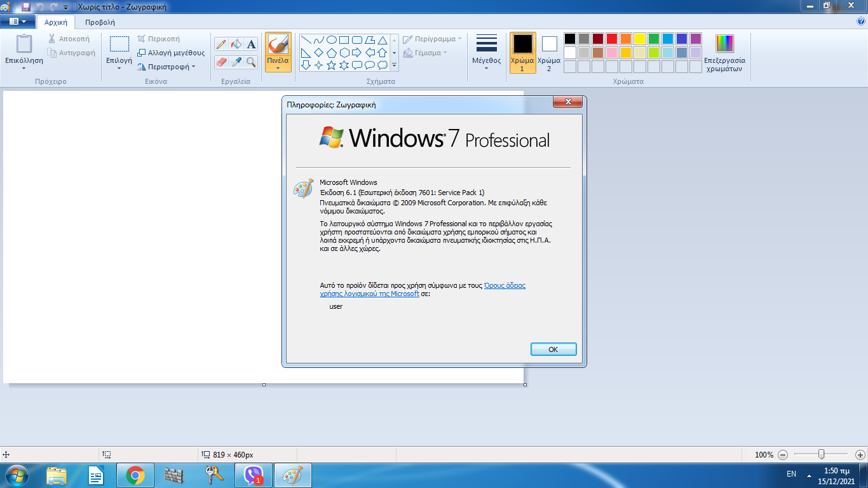Viewport: 868px width, 488px height.
Task: Click Edit colors (Επεξεργασία χρωμάτων)
Action: coord(724,53)
